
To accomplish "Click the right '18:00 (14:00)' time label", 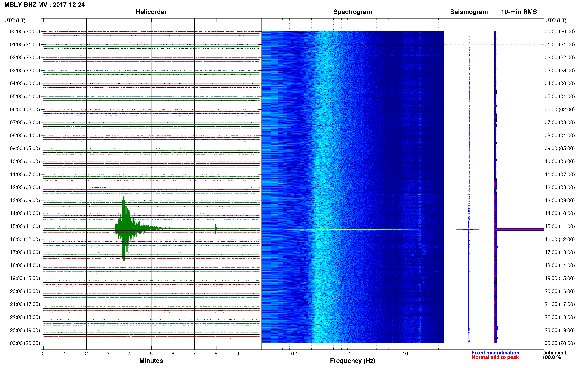I will click(x=560, y=265).
